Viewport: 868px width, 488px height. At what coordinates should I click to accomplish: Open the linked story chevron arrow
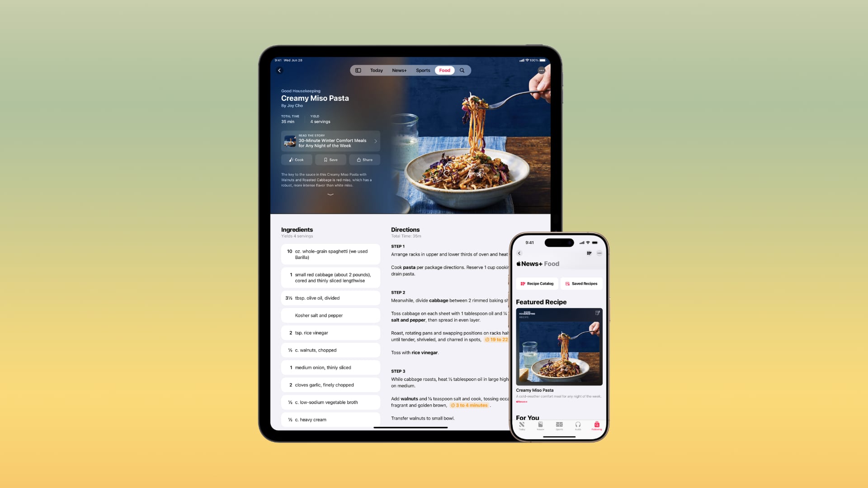[x=375, y=141]
